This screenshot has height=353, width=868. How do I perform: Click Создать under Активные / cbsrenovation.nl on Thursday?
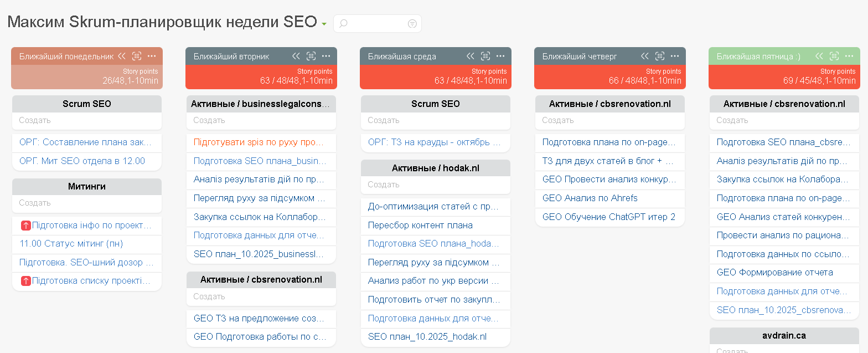[x=558, y=120]
